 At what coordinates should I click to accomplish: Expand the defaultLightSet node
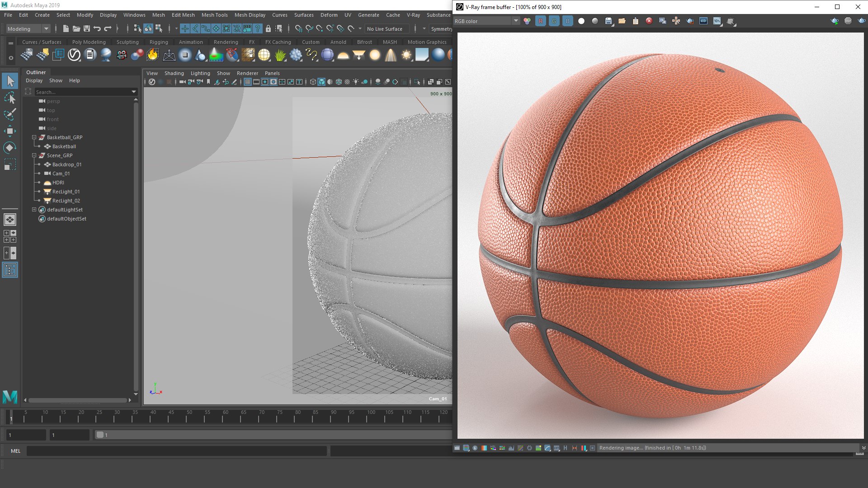(x=34, y=209)
